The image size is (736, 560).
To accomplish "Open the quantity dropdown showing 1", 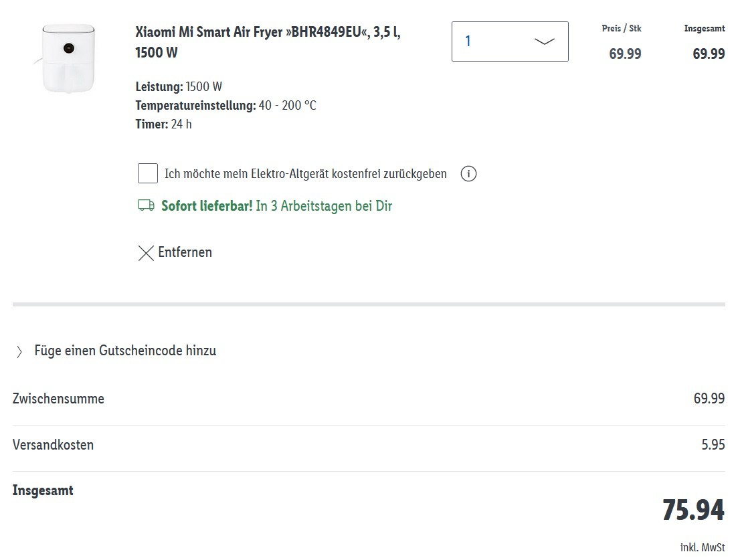I will (x=510, y=41).
